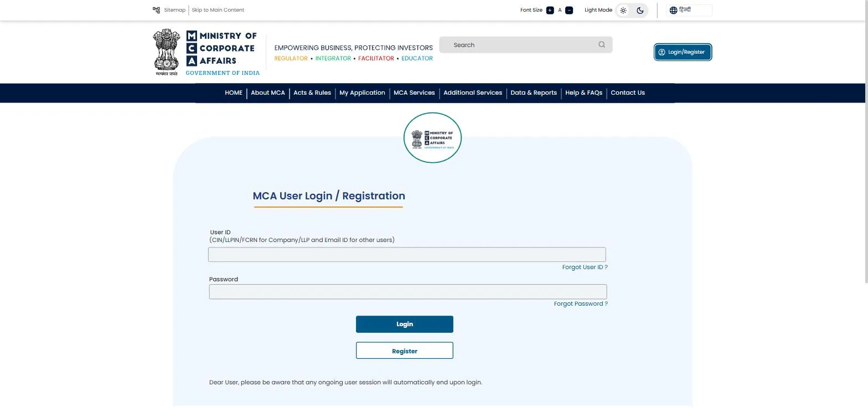The image size is (868, 417).
Task: Click the search magnifier icon
Action: [x=602, y=45]
